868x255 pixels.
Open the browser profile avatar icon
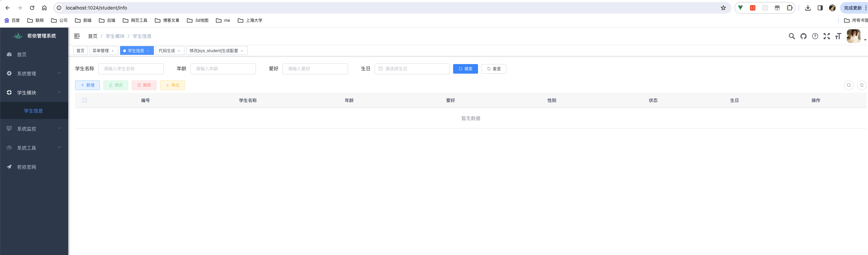point(833,8)
